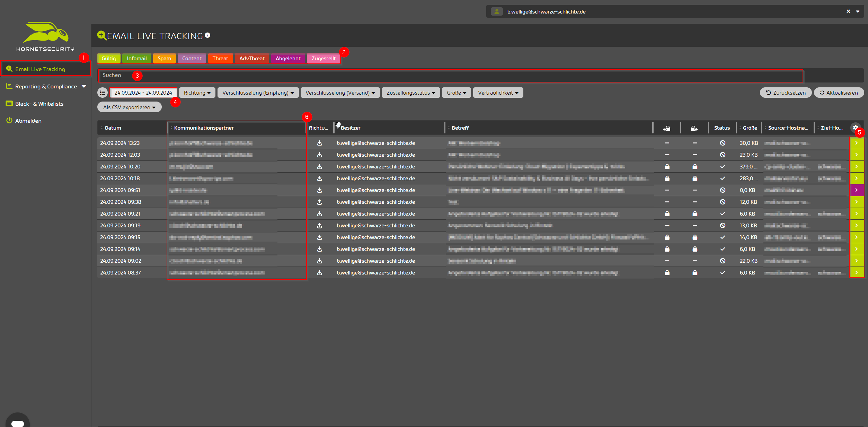
Task: Toggle the Spam filter tag
Action: [x=164, y=59]
